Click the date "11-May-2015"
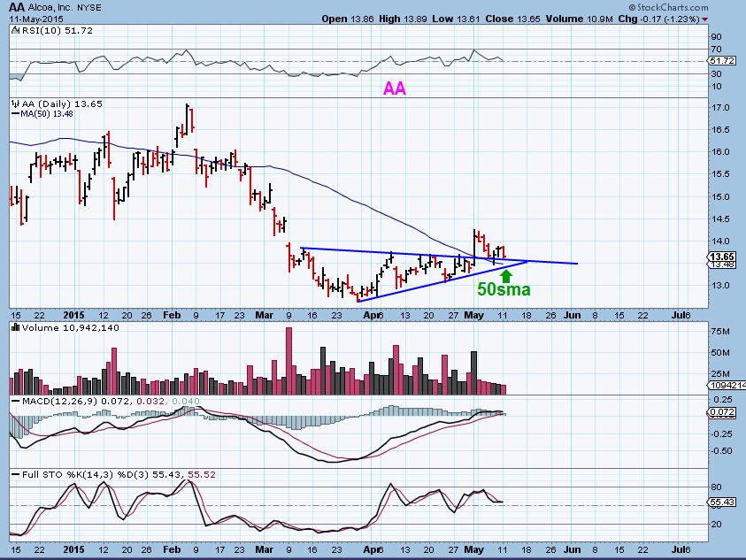The width and height of the screenshot is (746, 560). click(x=36, y=19)
